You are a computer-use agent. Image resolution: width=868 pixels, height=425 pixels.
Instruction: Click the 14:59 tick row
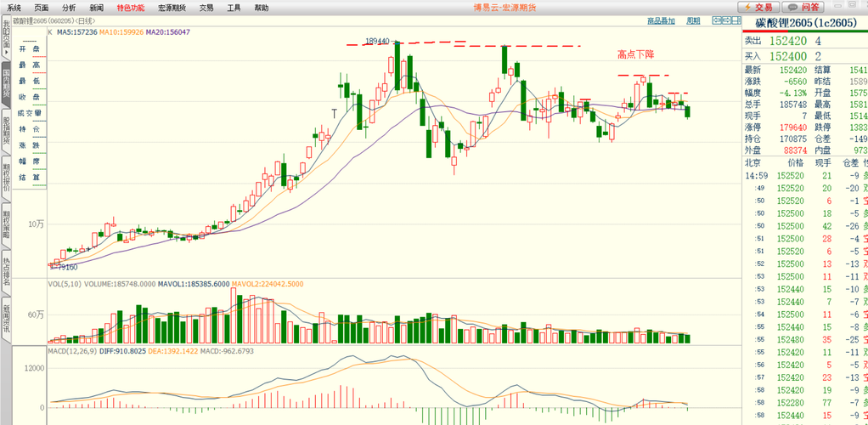tap(805, 176)
